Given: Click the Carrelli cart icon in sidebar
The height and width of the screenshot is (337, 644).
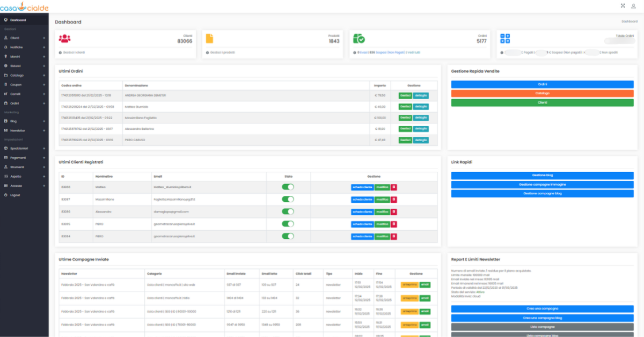Looking at the screenshot, I should point(5,93).
